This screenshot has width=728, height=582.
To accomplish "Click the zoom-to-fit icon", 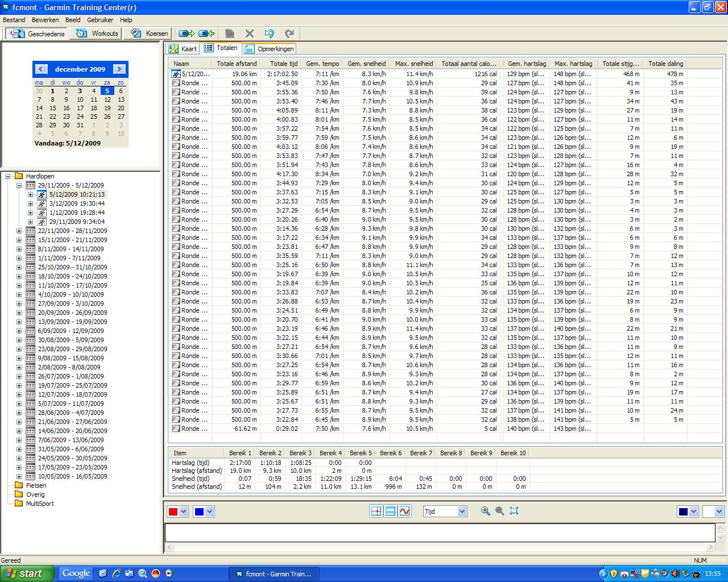I will tap(514, 511).
